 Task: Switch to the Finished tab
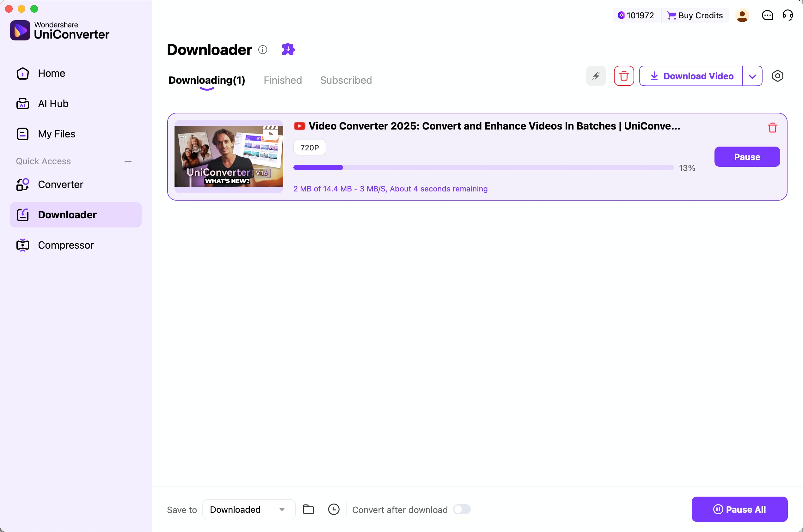coord(283,81)
